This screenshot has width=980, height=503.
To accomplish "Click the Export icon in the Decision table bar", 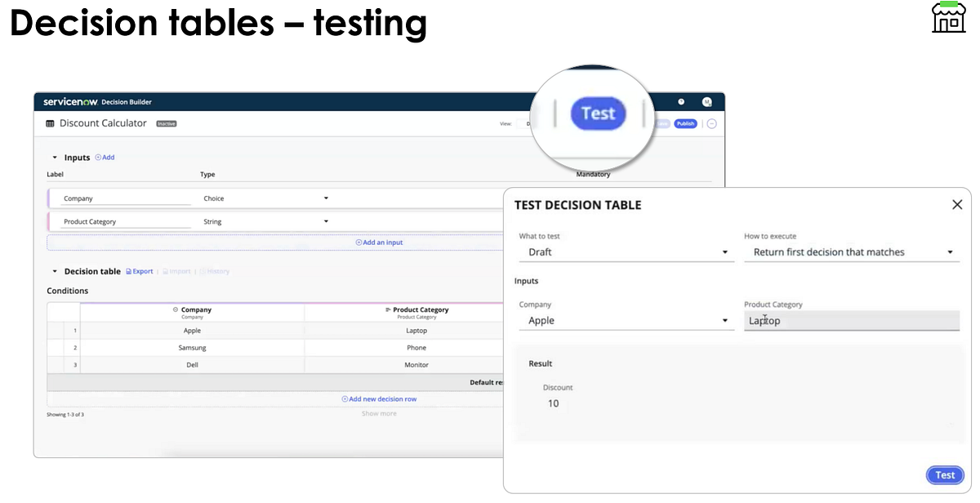I will pyautogui.click(x=129, y=271).
